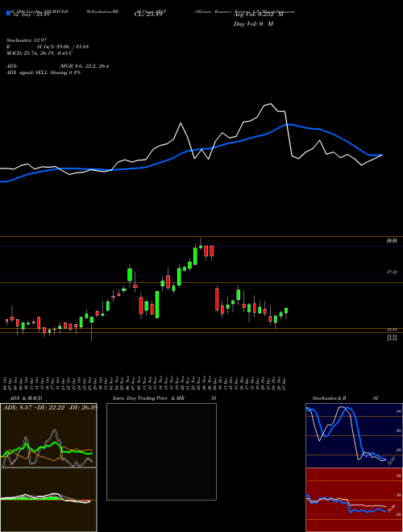Select the 'Day Vol: 0 M' text
This screenshot has height=532, width=403.
click(x=253, y=23)
